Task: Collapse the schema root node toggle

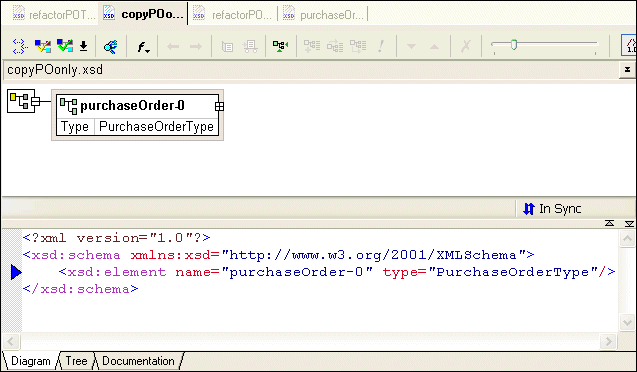Action: point(35,101)
